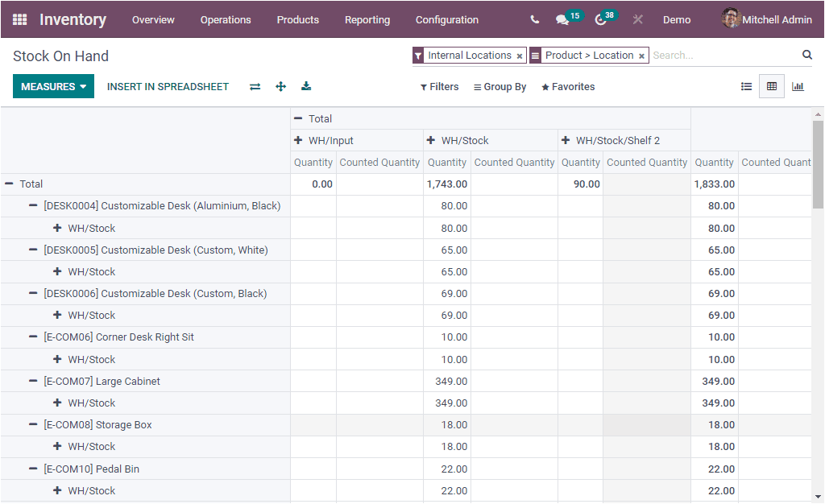The height and width of the screenshot is (504, 825).
Task: Open the search magnifier icon
Action: pyautogui.click(x=807, y=55)
